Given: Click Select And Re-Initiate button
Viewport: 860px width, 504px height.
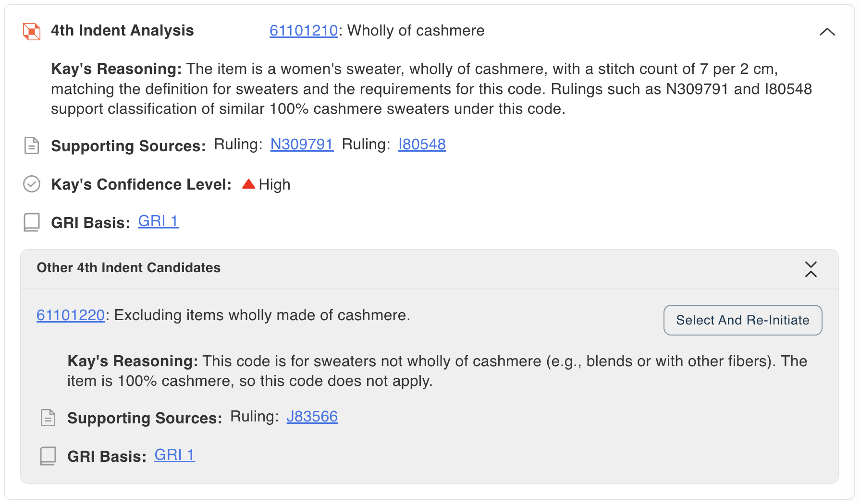Looking at the screenshot, I should (743, 320).
